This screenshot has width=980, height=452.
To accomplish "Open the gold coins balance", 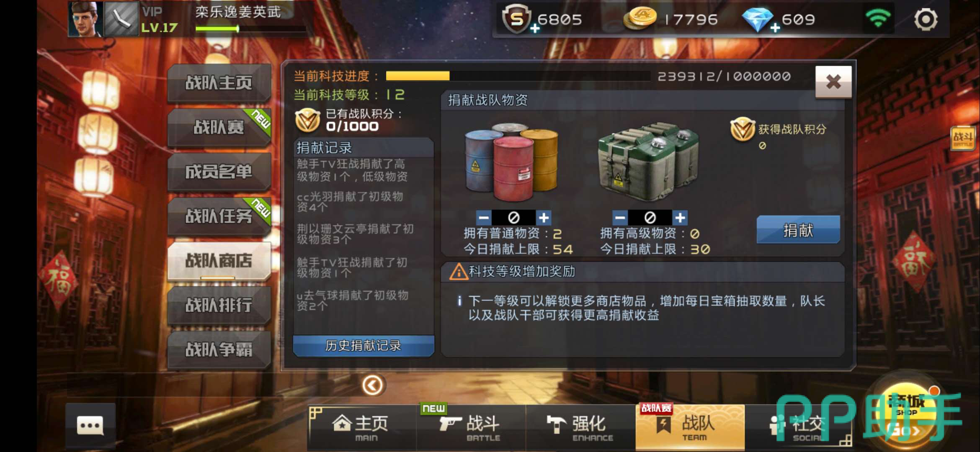I will [671, 19].
